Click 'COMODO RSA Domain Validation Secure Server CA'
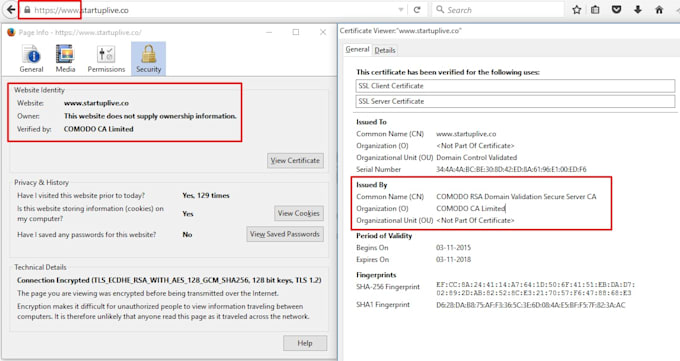680x361 pixels. 516,197
